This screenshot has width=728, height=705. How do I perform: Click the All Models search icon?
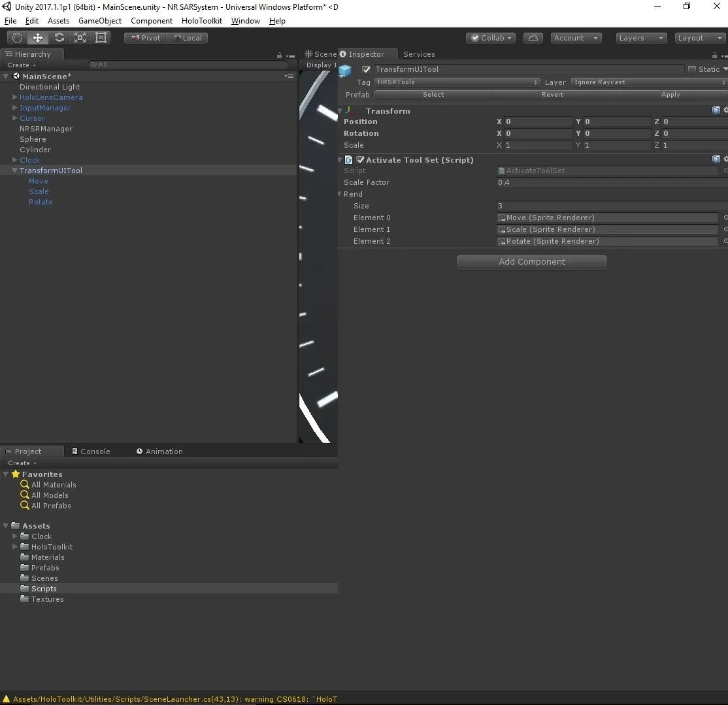click(x=25, y=495)
